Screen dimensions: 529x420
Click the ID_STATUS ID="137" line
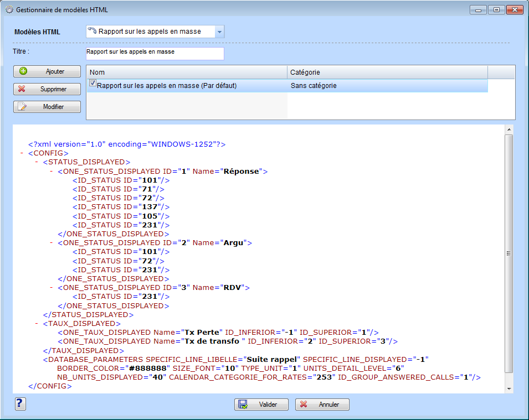click(121, 207)
